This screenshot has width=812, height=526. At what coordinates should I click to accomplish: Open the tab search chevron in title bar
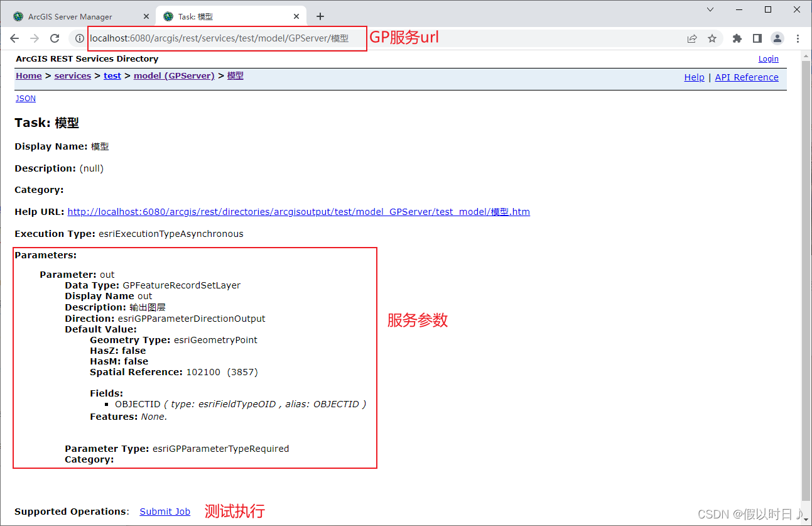(x=710, y=9)
